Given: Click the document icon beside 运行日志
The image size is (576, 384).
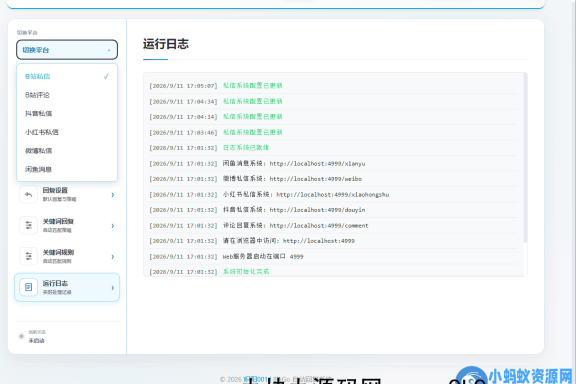Looking at the screenshot, I should [29, 287].
